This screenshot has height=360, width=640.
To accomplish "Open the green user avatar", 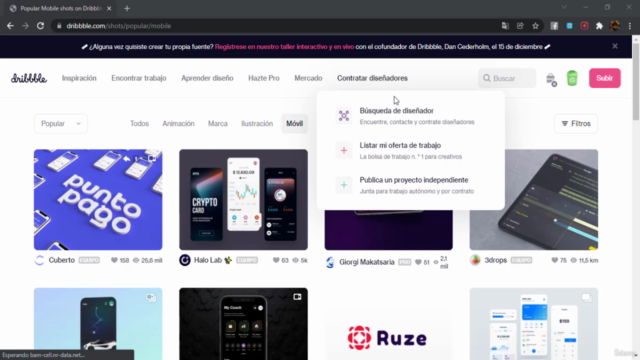I will [572, 78].
